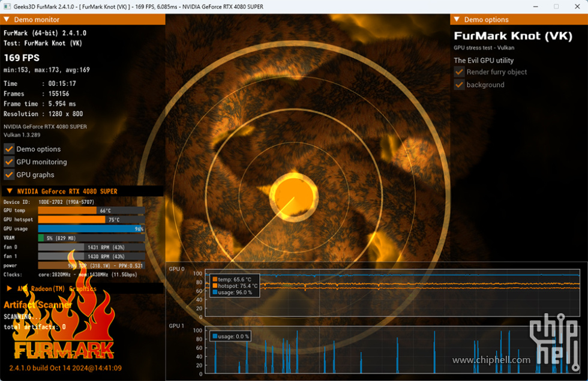Image resolution: width=588 pixels, height=381 pixels.
Task: Collapse NVIDIA GeForce RTX 4080 SUPER section
Action: [10, 191]
